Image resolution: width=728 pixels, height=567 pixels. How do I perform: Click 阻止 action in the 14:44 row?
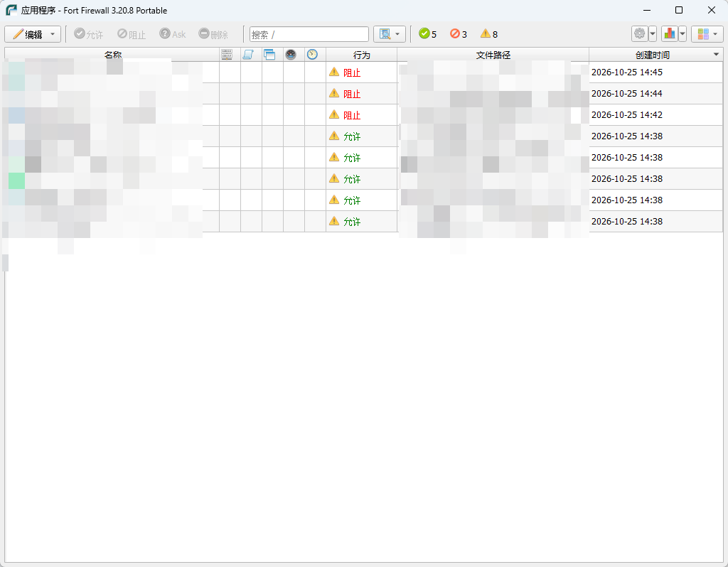tap(352, 94)
